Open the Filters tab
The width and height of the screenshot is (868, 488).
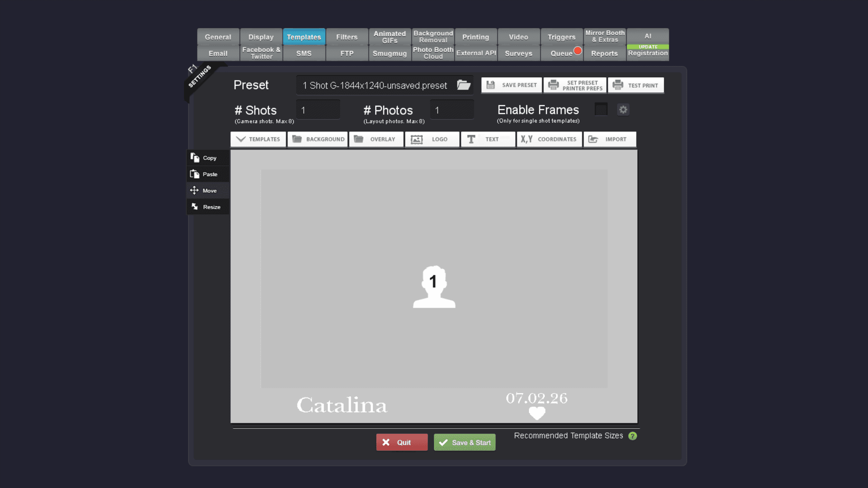[x=347, y=37]
